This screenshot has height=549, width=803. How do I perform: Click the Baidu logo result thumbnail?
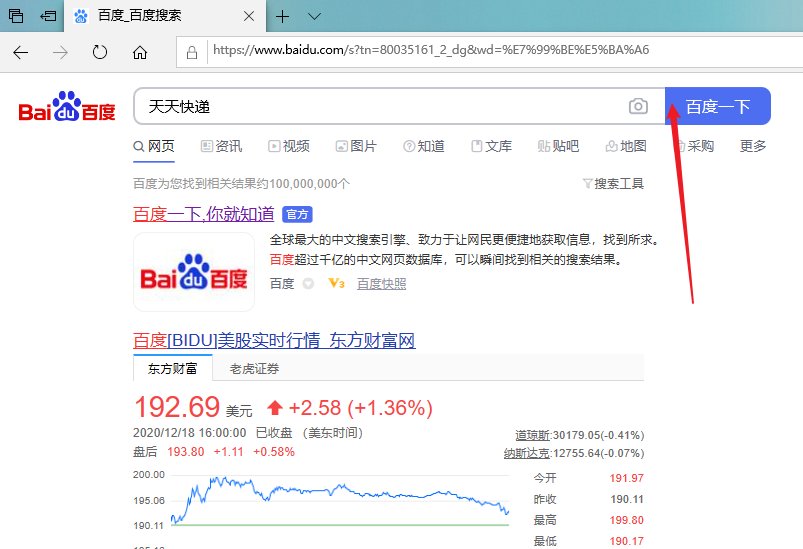click(x=194, y=272)
